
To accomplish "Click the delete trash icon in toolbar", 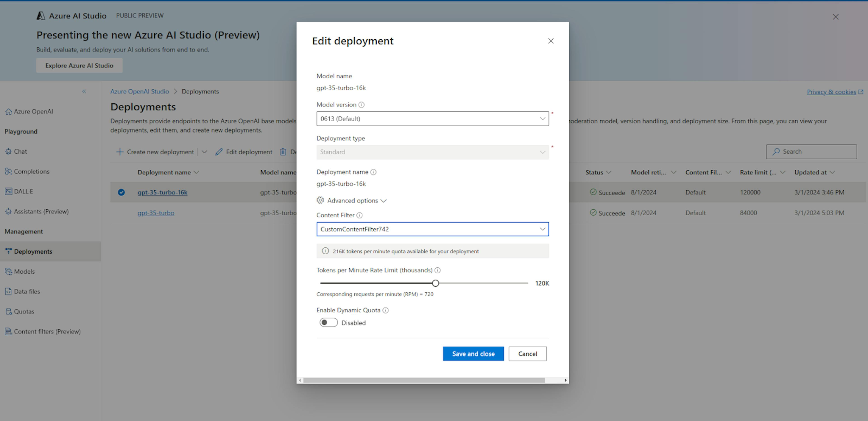I will [x=283, y=152].
